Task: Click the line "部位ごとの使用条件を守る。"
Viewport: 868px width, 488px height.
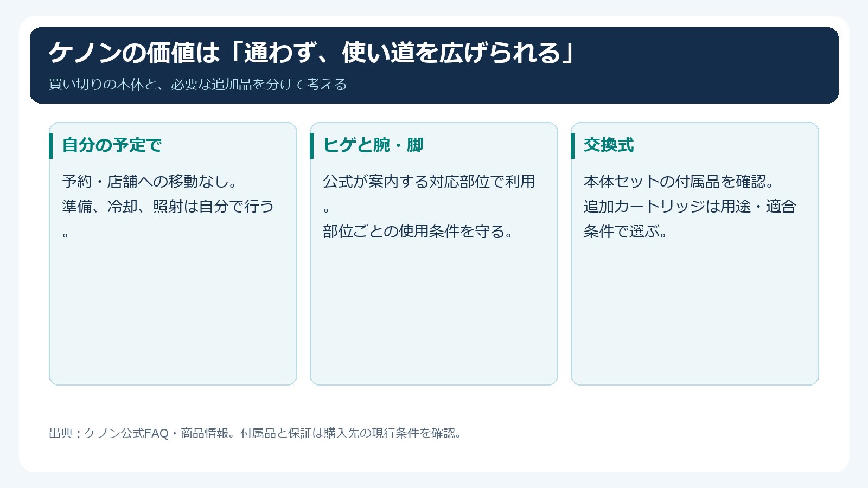Action: (418, 232)
